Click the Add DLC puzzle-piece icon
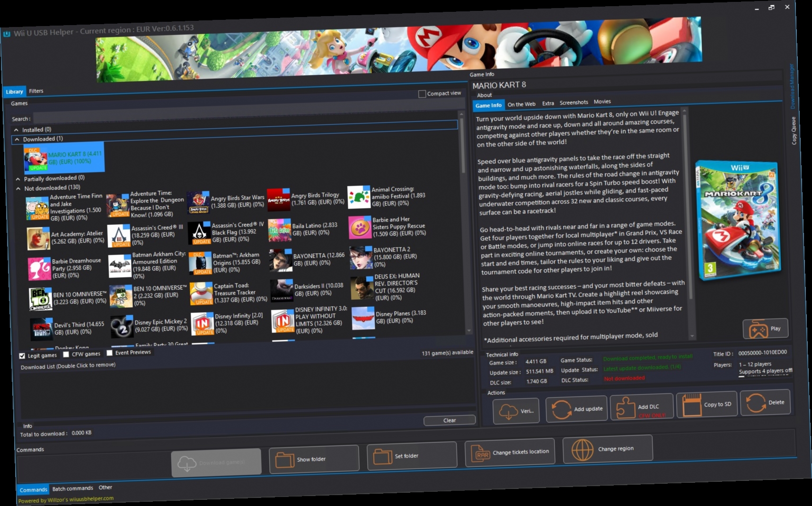Screen dimensions: 812x506 pos(627,406)
